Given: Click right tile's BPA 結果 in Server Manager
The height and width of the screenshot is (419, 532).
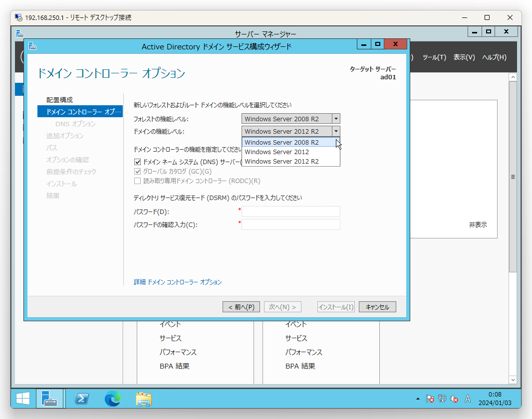Looking at the screenshot, I should pyautogui.click(x=300, y=366).
